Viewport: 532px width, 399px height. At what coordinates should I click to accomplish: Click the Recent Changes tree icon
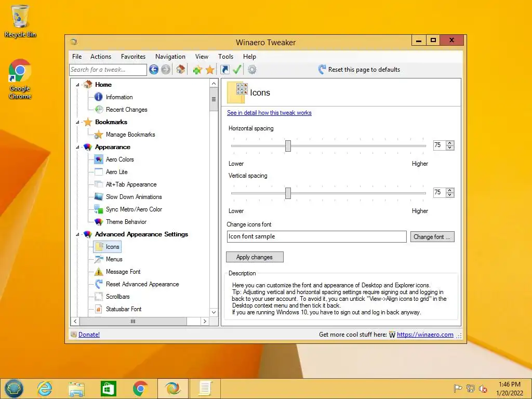pyautogui.click(x=99, y=109)
